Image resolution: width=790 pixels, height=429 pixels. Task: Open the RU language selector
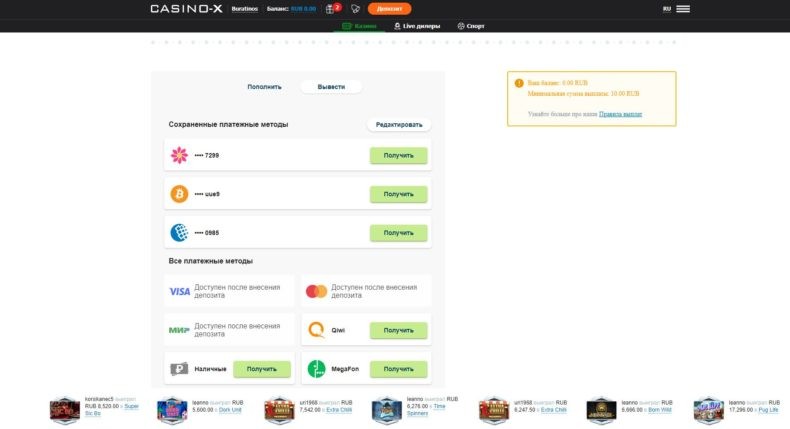667,9
